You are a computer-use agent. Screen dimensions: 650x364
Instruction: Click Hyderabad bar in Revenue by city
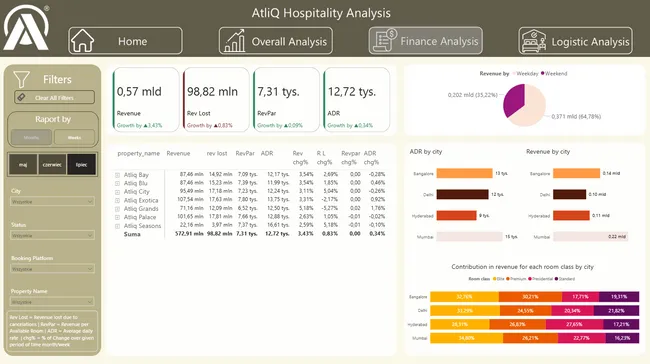[571, 216]
